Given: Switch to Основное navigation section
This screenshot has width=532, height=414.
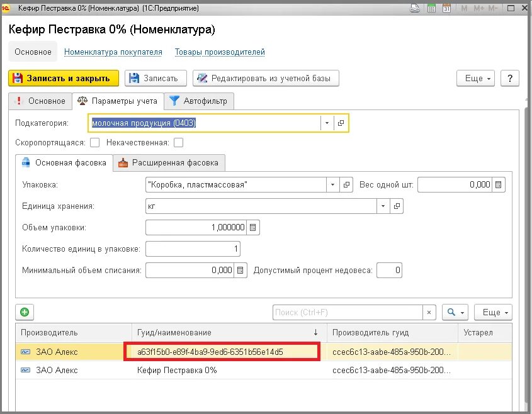Looking at the screenshot, I should pyautogui.click(x=33, y=52).
